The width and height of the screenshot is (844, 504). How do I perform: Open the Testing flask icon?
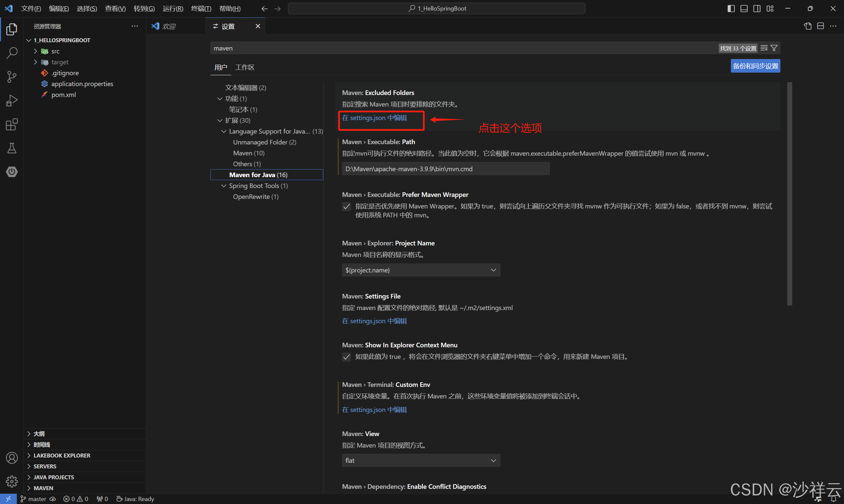(12, 148)
